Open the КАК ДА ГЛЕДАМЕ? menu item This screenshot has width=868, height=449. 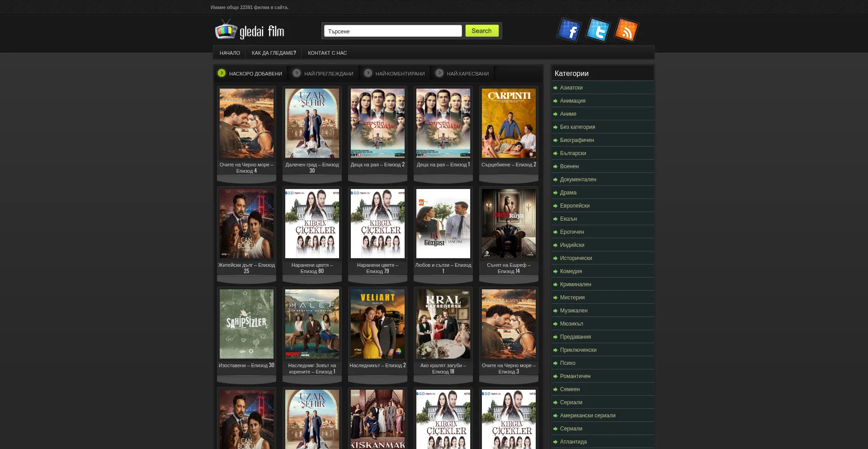(274, 53)
